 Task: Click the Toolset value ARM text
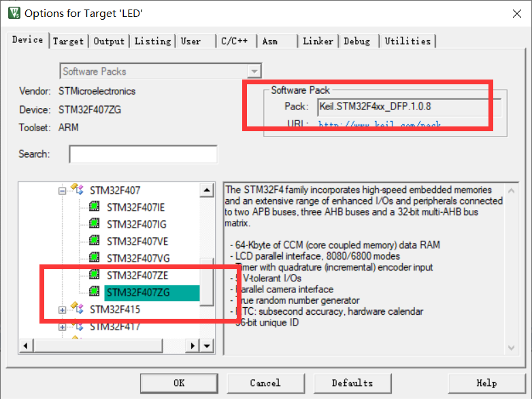[x=69, y=128]
